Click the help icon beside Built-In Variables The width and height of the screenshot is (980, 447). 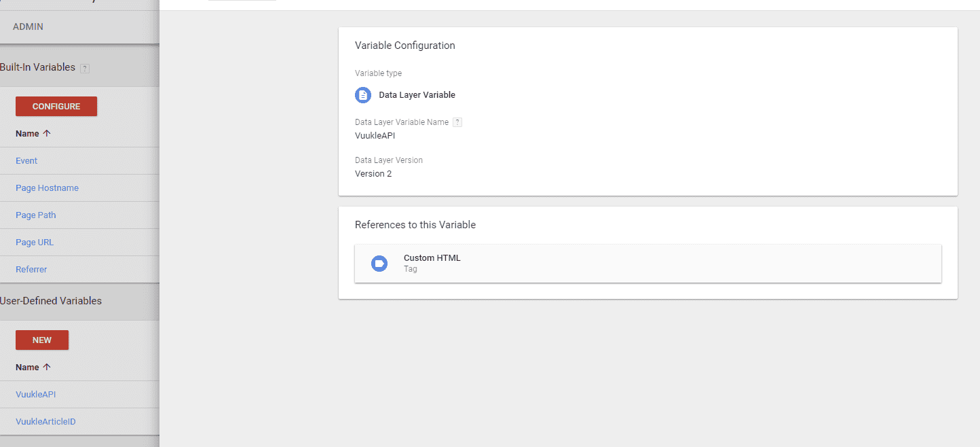(x=85, y=68)
